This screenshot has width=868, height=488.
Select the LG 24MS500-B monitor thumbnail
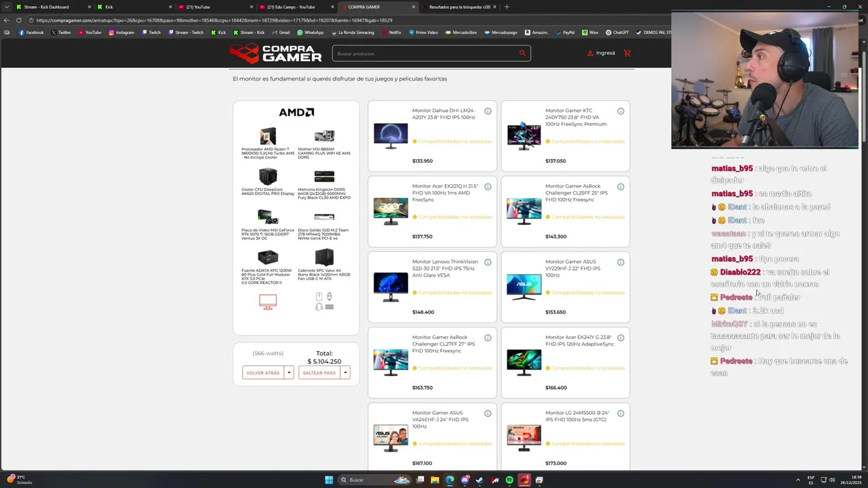[x=524, y=439]
